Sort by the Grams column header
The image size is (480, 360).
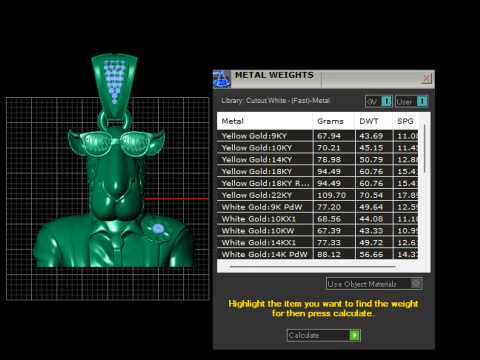334,121
